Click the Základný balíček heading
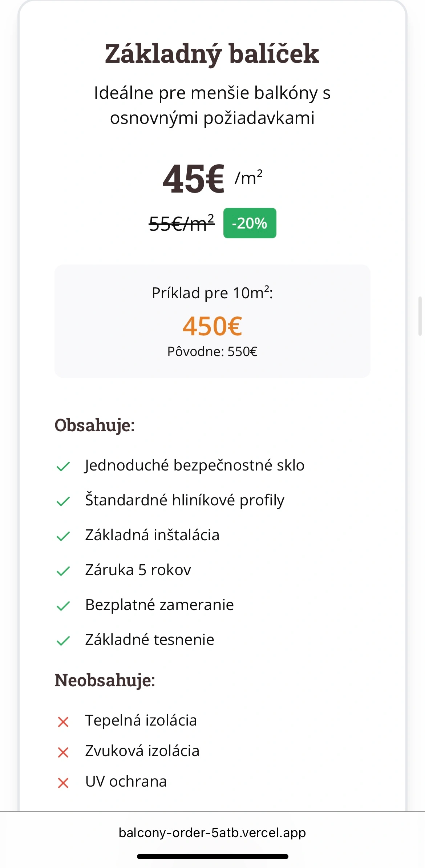This screenshot has height=868, width=425. coord(212,54)
